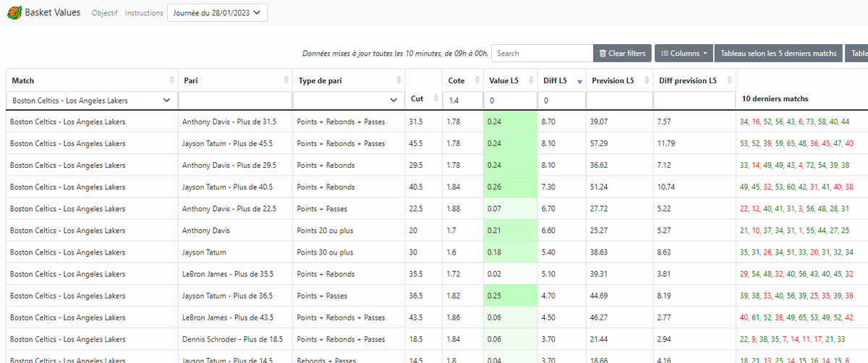
Task: Open the Columns dropdown button
Action: 683,53
